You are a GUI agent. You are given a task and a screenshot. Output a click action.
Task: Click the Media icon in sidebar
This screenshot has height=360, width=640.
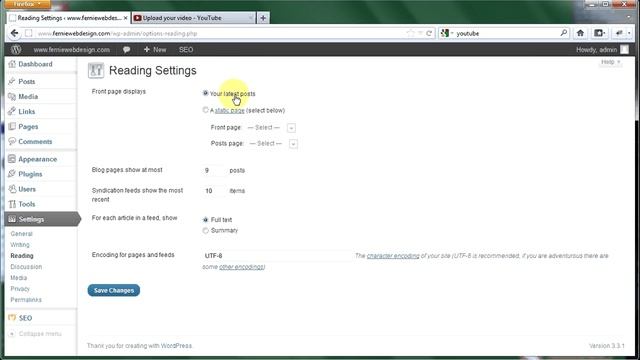point(12,97)
